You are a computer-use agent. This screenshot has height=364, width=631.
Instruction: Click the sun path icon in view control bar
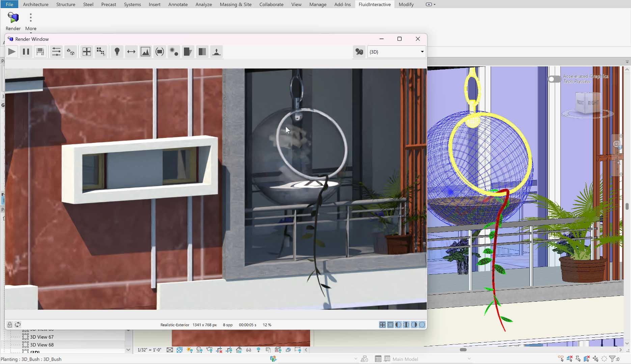click(189, 350)
